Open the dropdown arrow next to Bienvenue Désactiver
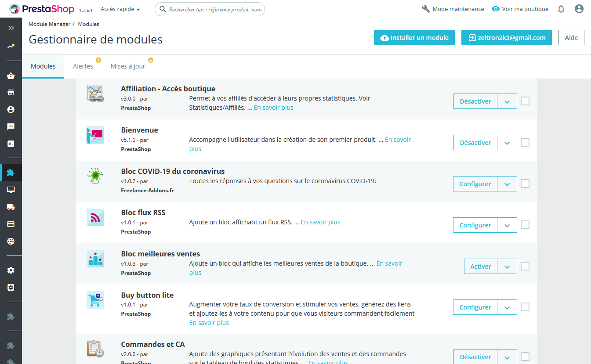The image size is (591, 364). [x=507, y=143]
